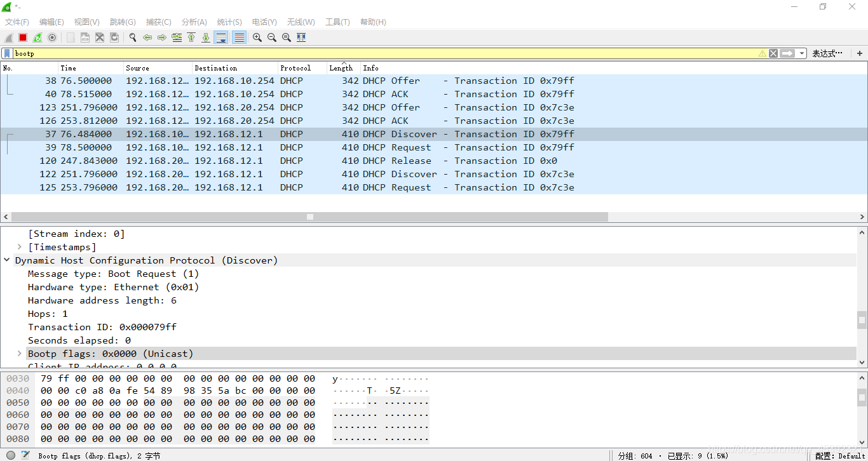This screenshot has width=868, height=461.
Task: Select packet 120 DHCP Release row
Action: tap(434, 161)
